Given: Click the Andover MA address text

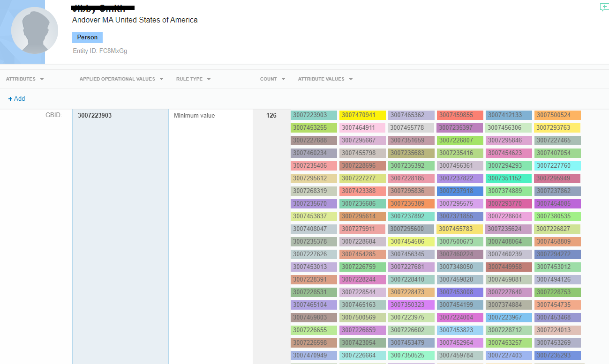Looking at the screenshot, I should [135, 20].
